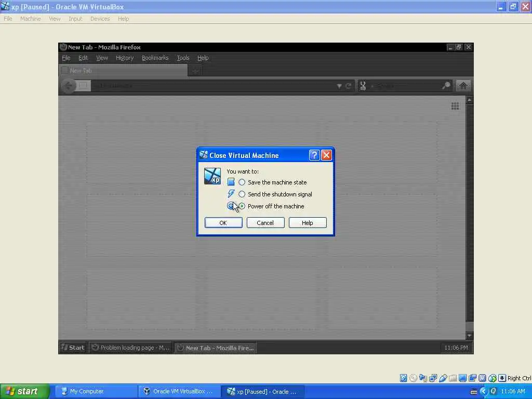Click the mouse integration status icon
The width and height of the screenshot is (532, 399).
click(x=493, y=378)
